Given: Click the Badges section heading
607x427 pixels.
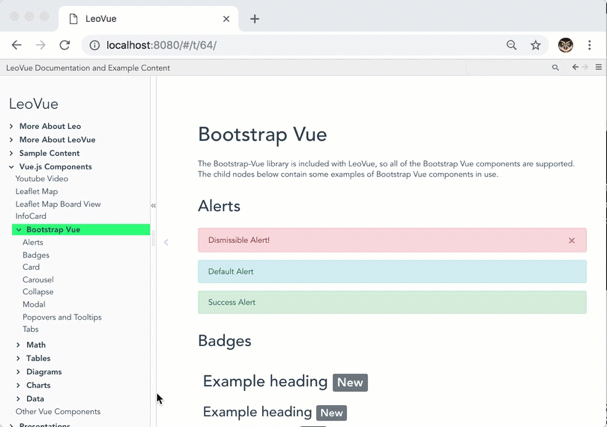Looking at the screenshot, I should [225, 341].
